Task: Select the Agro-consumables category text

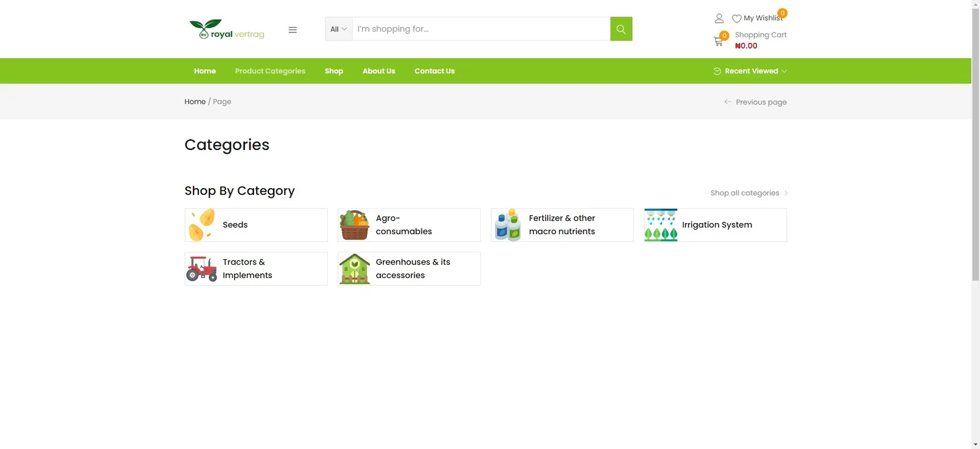Action: 404,225
